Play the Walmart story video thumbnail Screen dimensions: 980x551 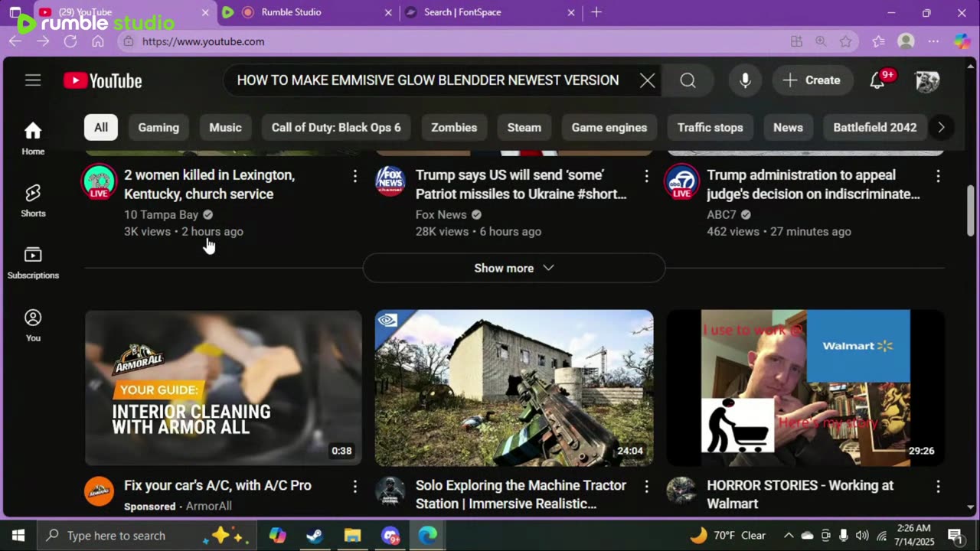(805, 387)
